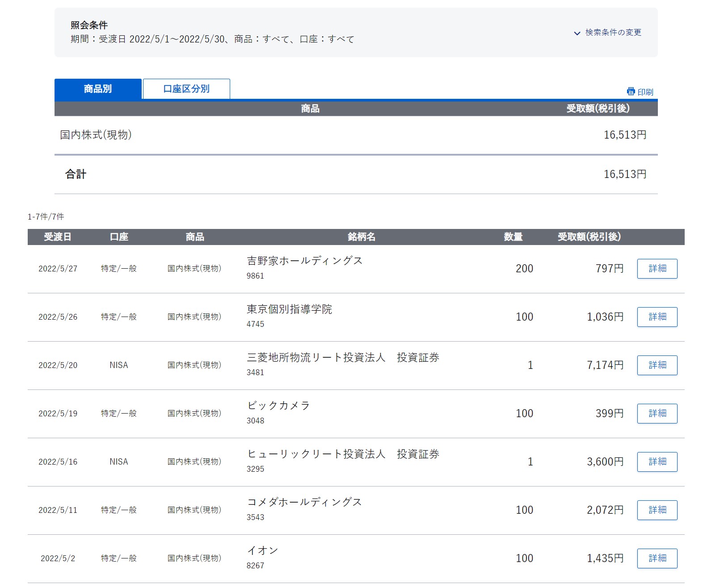Click the 銘柄名 column header
This screenshot has width=703, height=588.
pyautogui.click(x=361, y=237)
